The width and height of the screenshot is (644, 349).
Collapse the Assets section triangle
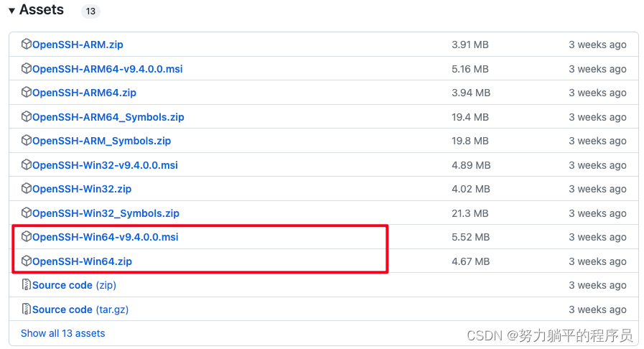(x=11, y=11)
